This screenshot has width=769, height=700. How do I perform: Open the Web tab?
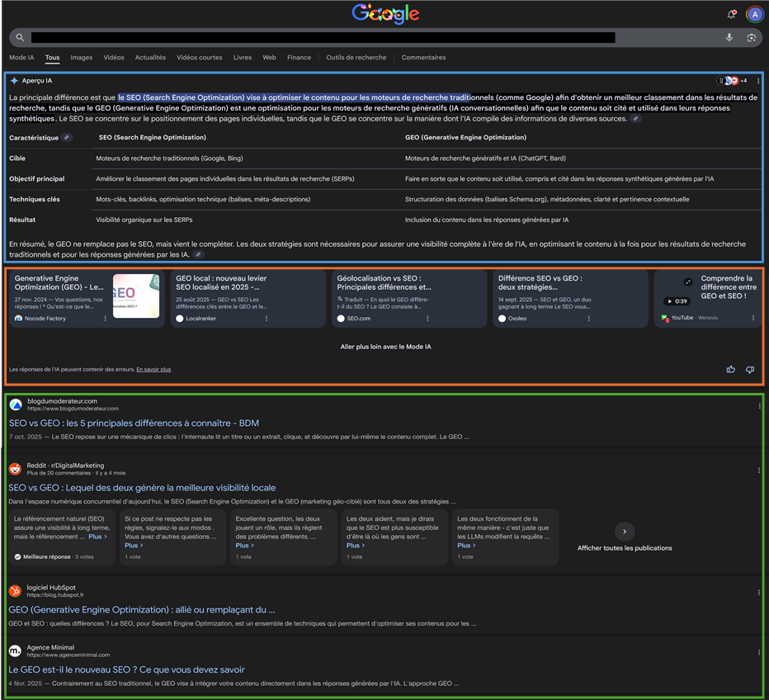pyautogui.click(x=269, y=58)
